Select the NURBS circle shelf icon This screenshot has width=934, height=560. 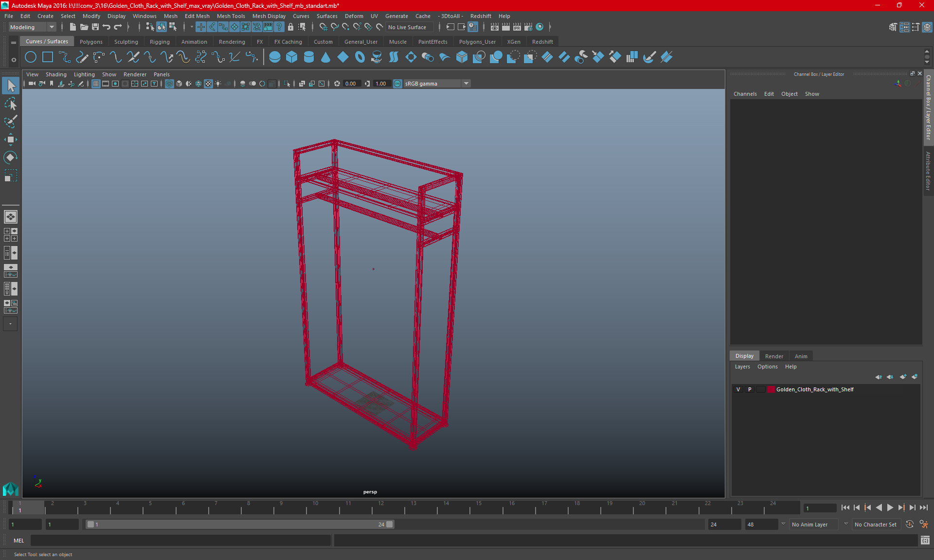pyautogui.click(x=31, y=57)
